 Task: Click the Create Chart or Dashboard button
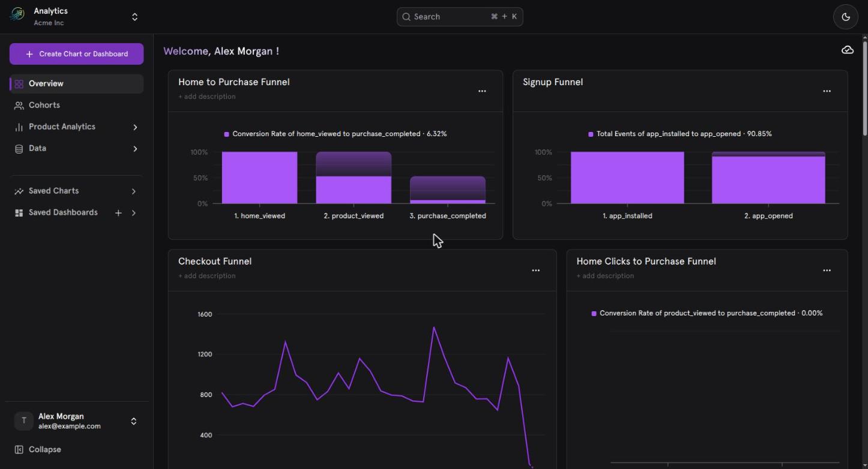click(76, 54)
